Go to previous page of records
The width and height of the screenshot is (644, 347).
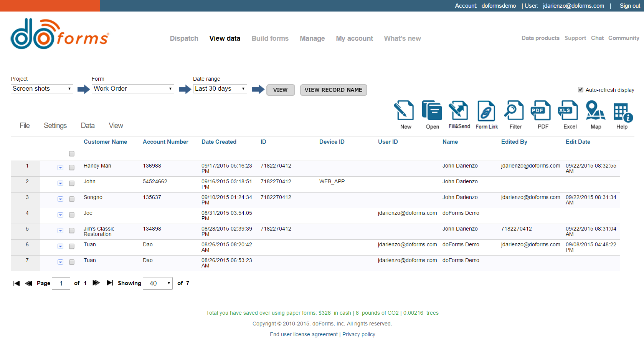point(29,283)
